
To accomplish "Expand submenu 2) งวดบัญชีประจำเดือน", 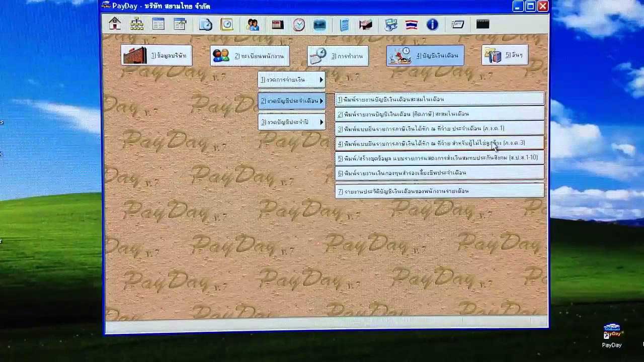I will tap(292, 101).
